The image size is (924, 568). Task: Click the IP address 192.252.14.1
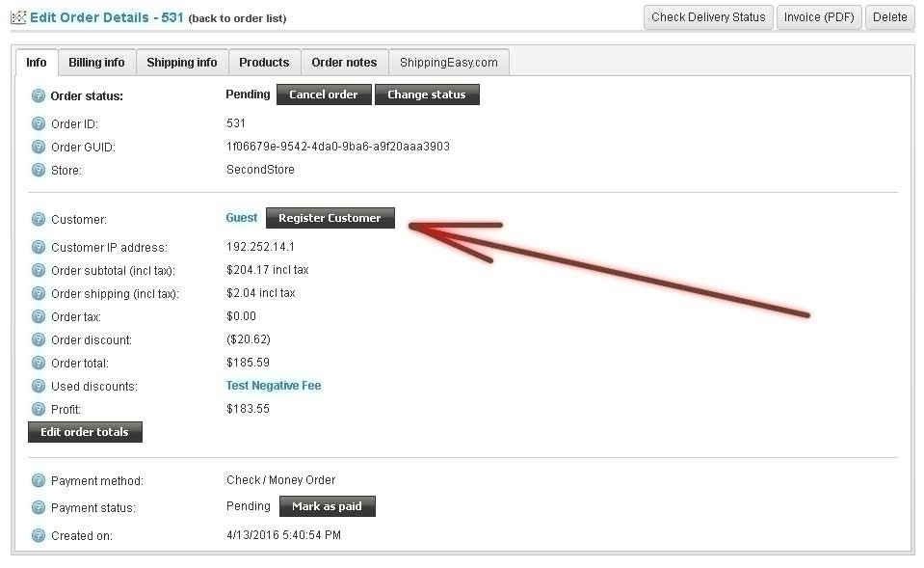(x=260, y=247)
